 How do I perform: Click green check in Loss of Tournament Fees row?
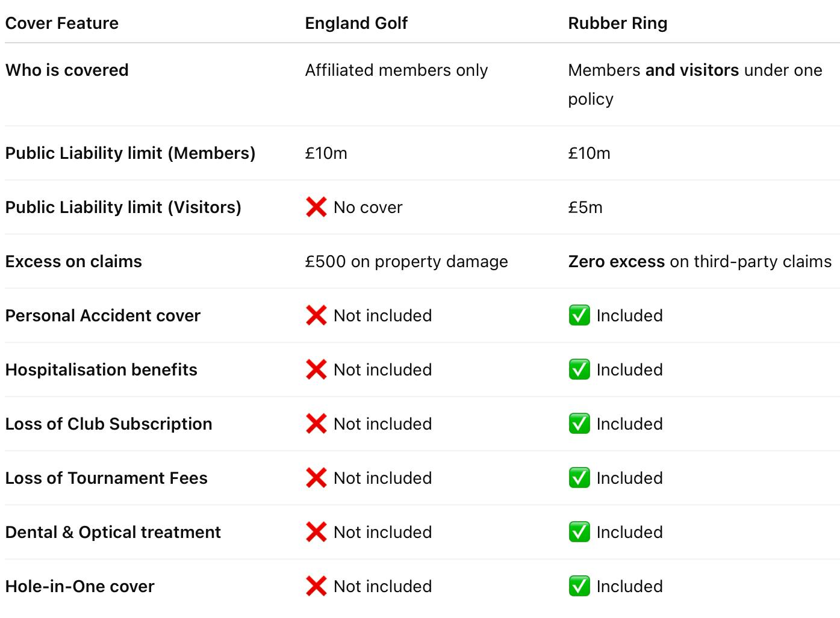coord(579,478)
